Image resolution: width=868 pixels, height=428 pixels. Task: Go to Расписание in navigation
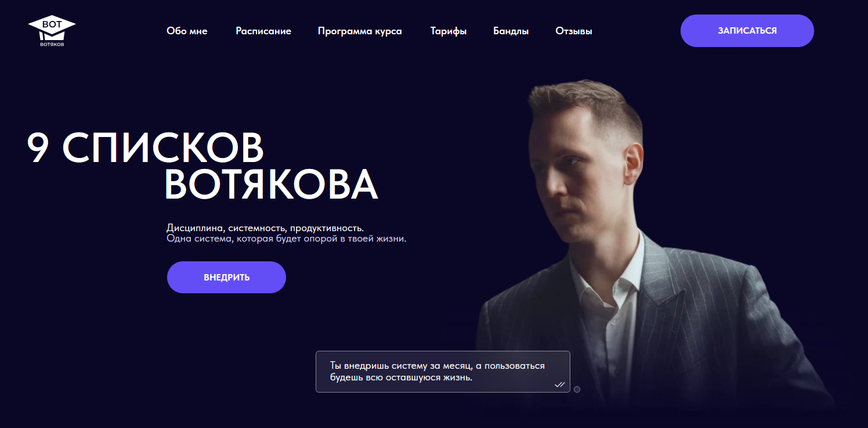[263, 31]
